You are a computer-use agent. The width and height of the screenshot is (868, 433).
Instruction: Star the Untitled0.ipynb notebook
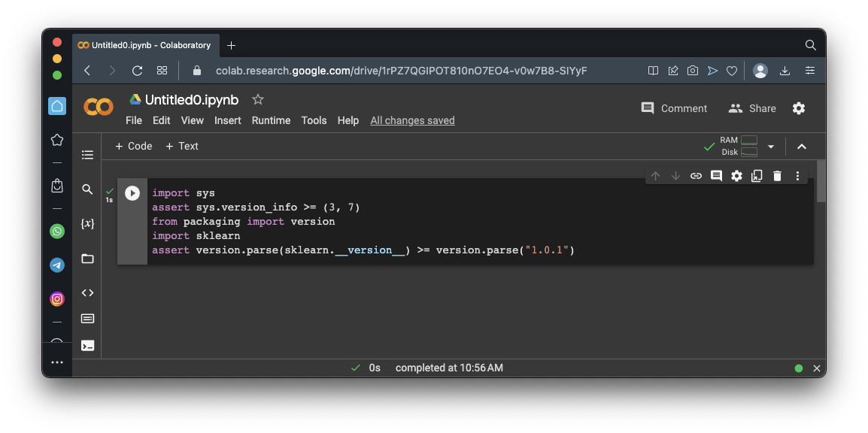[257, 99]
